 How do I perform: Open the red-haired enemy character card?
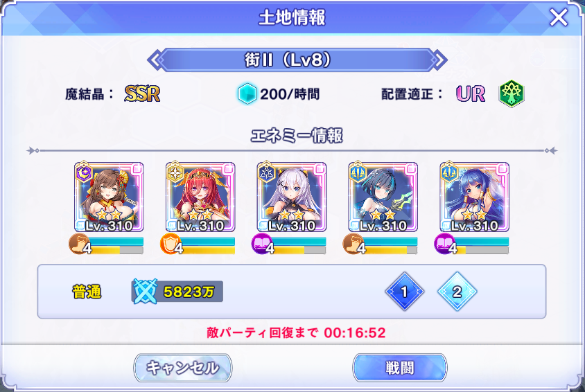200,197
